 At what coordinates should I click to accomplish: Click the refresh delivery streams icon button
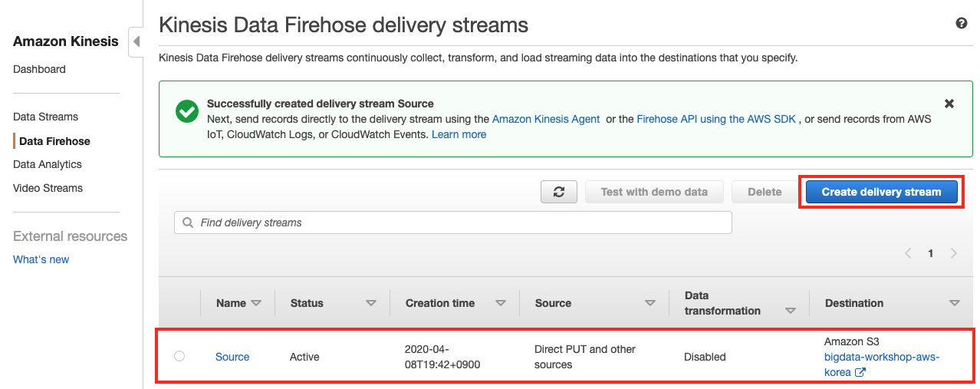(559, 192)
